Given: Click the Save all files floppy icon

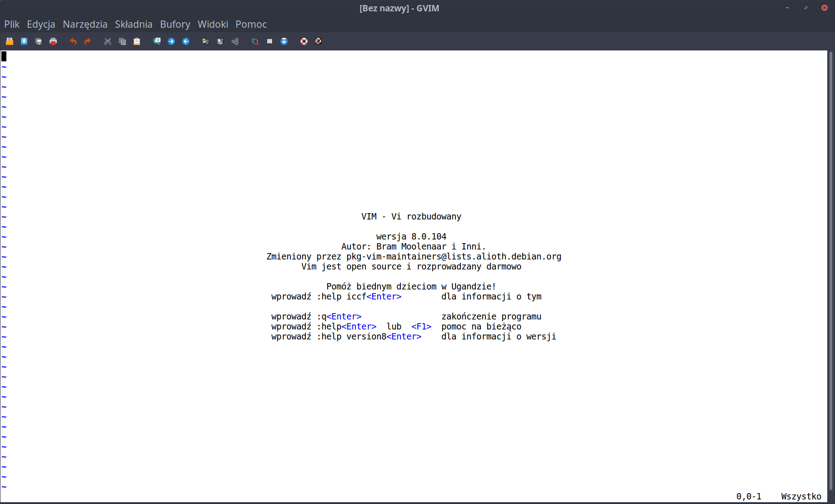Looking at the screenshot, I should (x=39, y=41).
